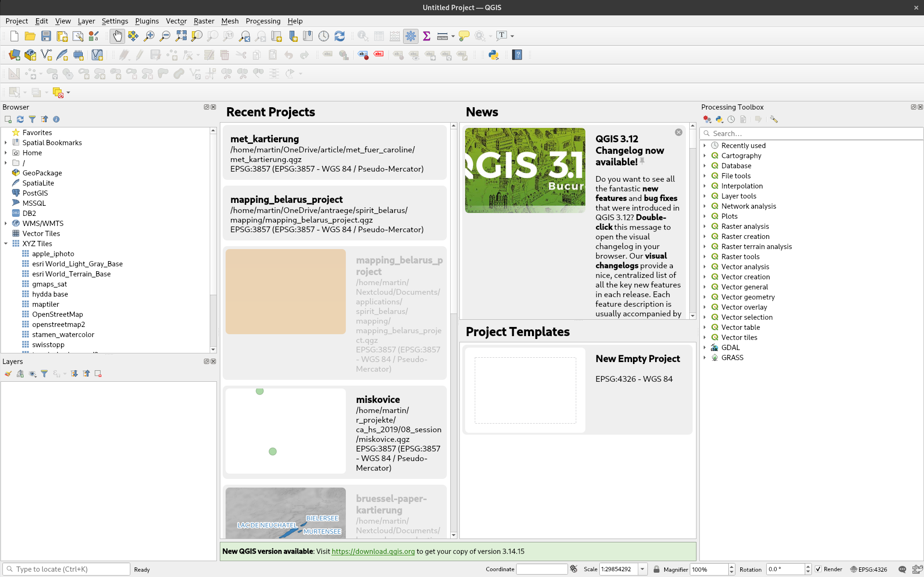Select the EPSG:4326 CRS button
Image resolution: width=924 pixels, height=577 pixels.
coord(869,569)
